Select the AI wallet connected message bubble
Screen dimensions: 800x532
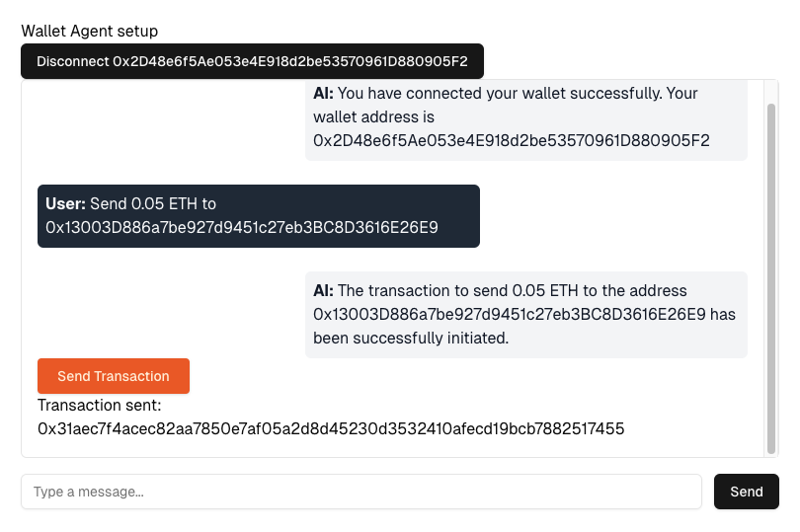coord(525,117)
